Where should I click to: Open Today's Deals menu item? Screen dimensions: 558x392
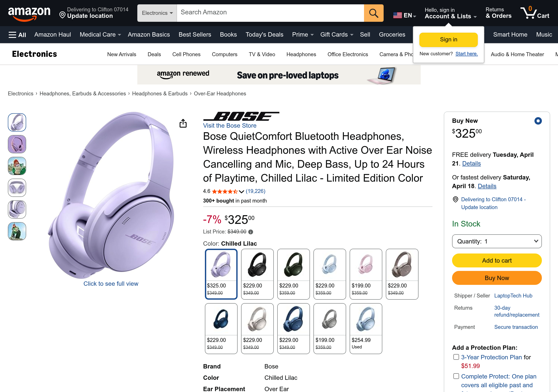[x=264, y=34]
